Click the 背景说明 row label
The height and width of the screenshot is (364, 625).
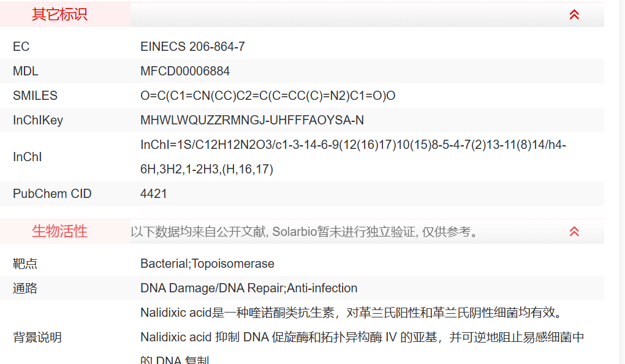click(37, 337)
